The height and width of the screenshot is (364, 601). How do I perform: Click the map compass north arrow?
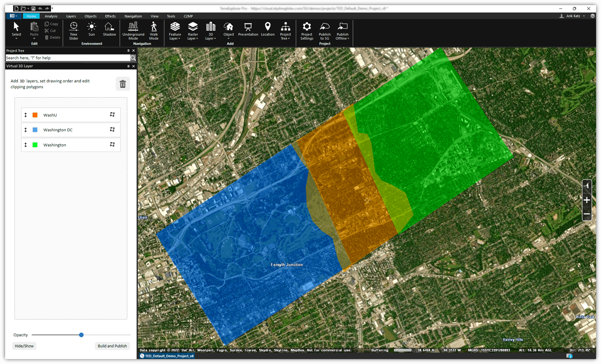[587, 186]
